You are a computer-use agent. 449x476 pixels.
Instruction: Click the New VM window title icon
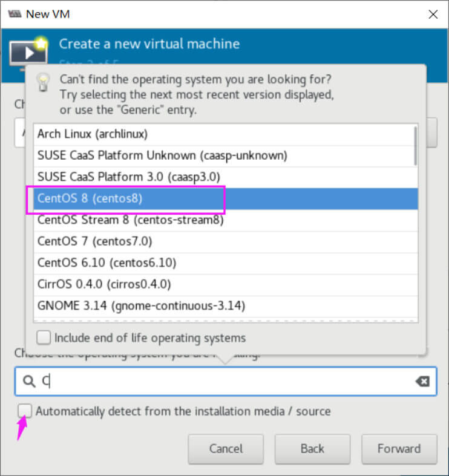(15, 14)
